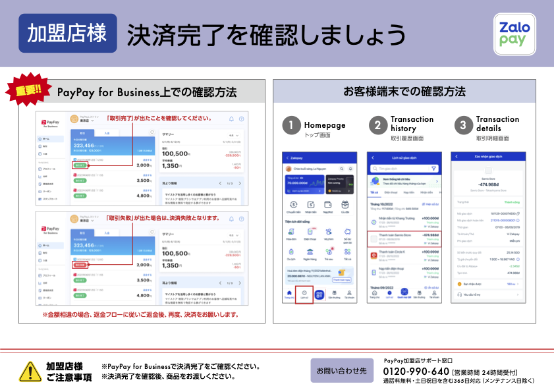Tap Lịch sử history icon on homepage navbar
This screenshot has height=392, width=554.
point(304,293)
